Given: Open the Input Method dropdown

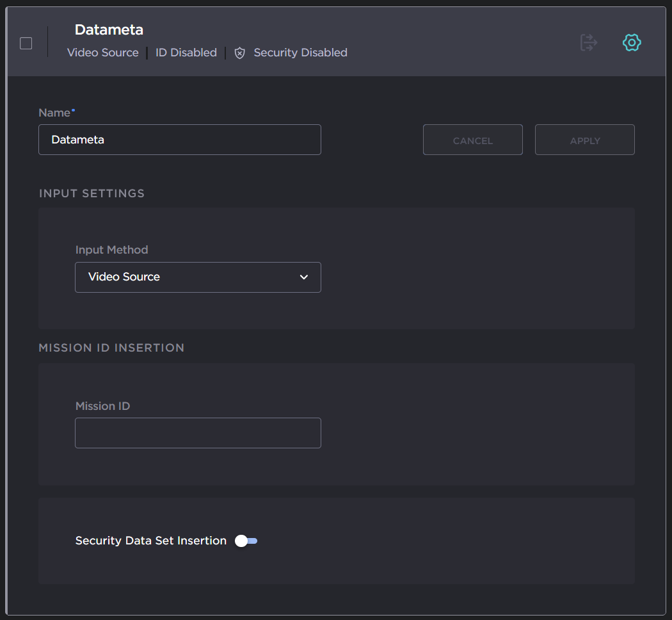Looking at the screenshot, I should coord(198,277).
